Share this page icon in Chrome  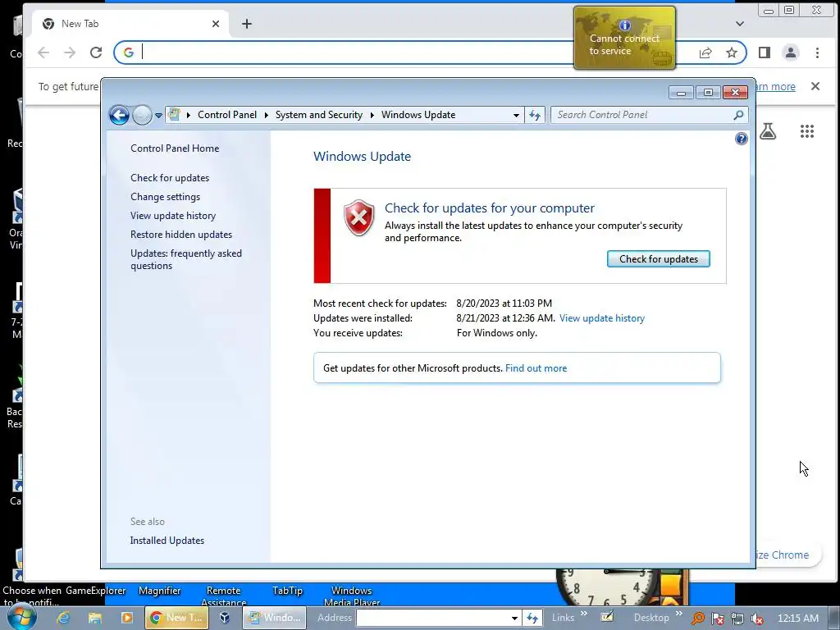[x=705, y=52]
